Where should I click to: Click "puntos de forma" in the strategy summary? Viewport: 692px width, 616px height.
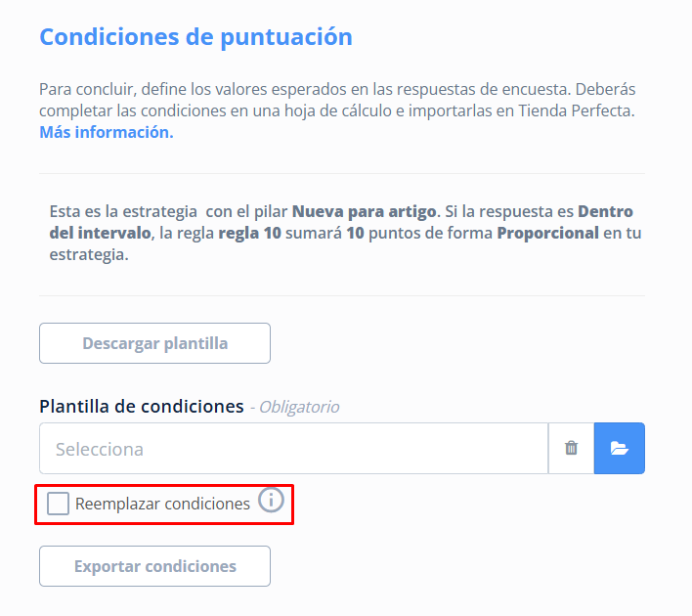430,233
